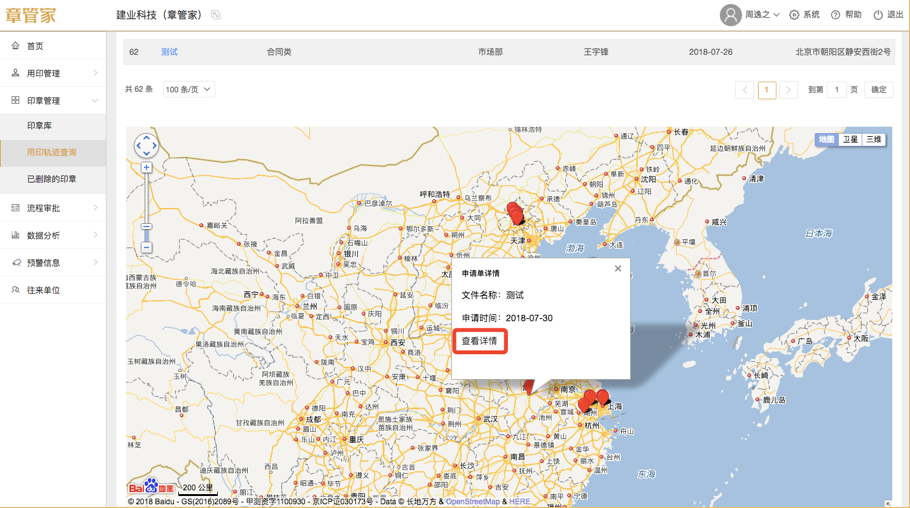Switch map to 三维 view

point(873,139)
